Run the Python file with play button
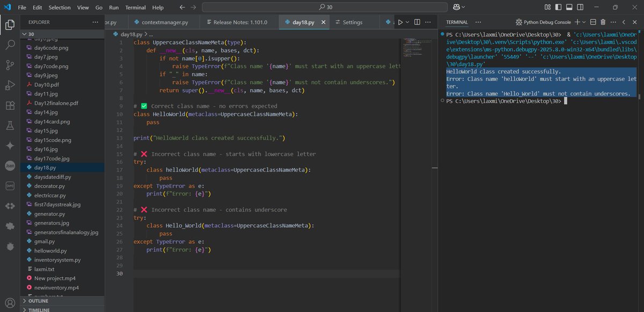 pos(400,22)
